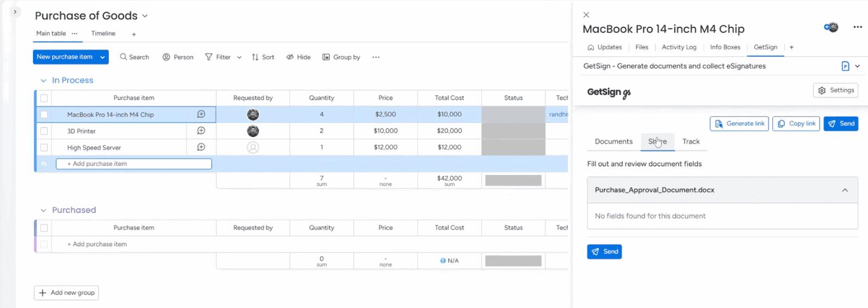
Task: Click the Add new group button
Action: tap(66, 293)
